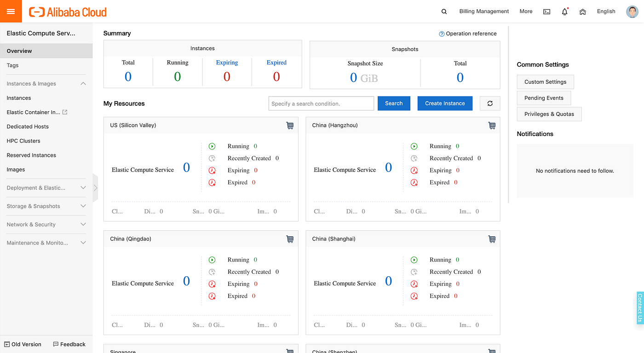Collapse the Instances & Images section
This screenshot has height=353, width=644.
pos(83,84)
